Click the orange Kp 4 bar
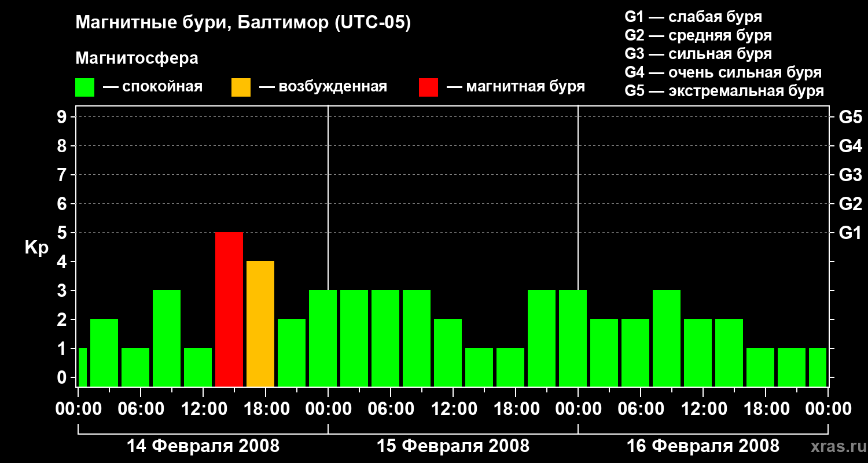868x463 pixels. (x=260, y=324)
